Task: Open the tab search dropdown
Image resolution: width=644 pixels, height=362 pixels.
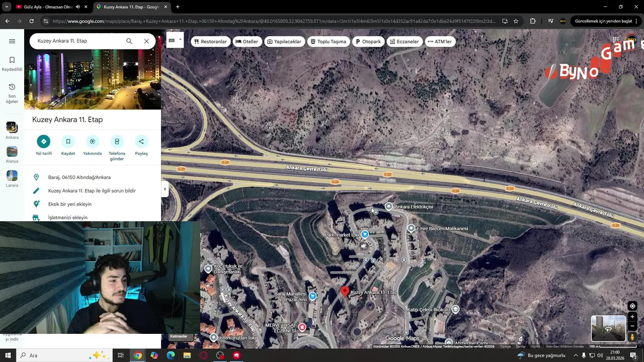Action: [x=7, y=7]
